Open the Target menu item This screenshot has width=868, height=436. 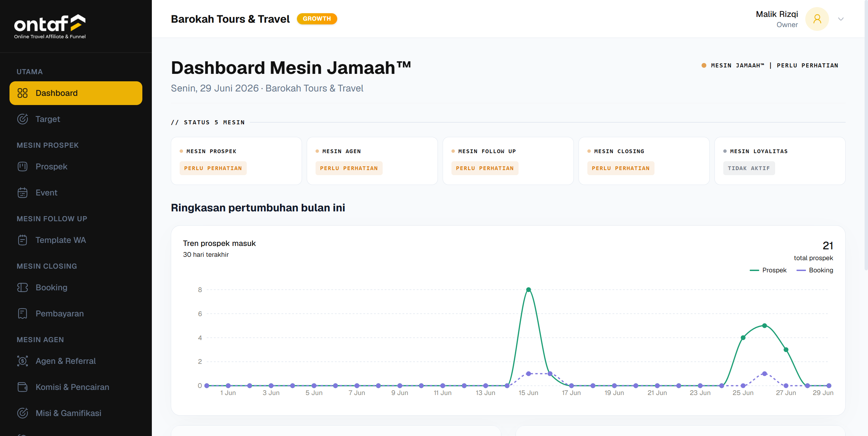pos(76,119)
